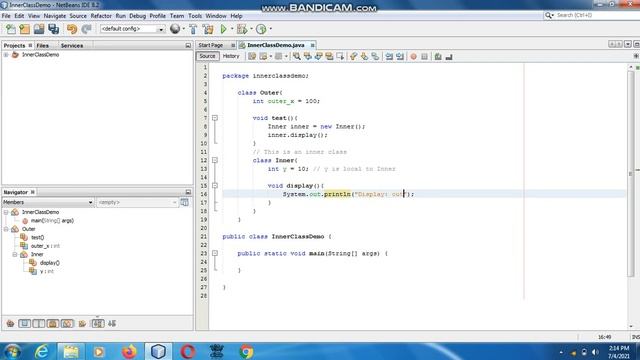Toggle Sort by Name in Navigator
Image resolution: width=640 pixels, height=360 pixels.
(x=98, y=324)
